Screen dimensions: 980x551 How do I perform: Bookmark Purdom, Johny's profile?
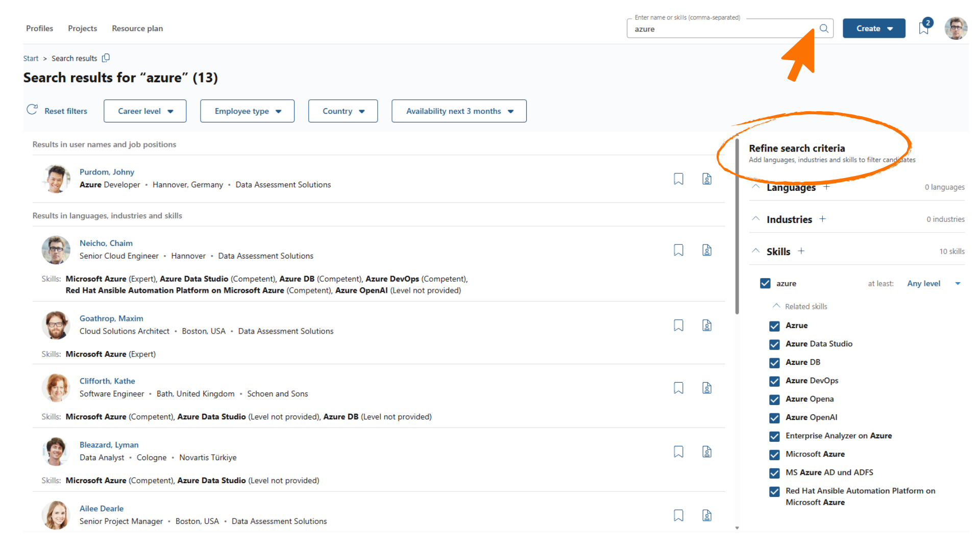(x=678, y=179)
